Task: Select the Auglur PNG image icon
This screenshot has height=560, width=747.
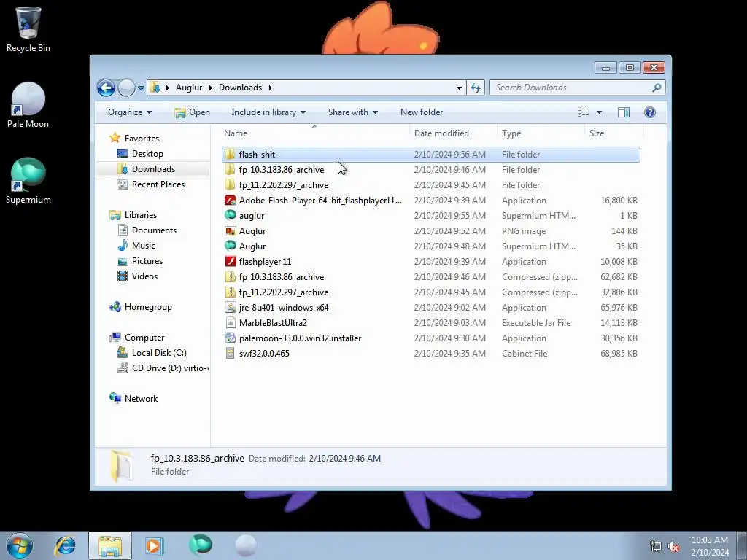Action: 230,231
